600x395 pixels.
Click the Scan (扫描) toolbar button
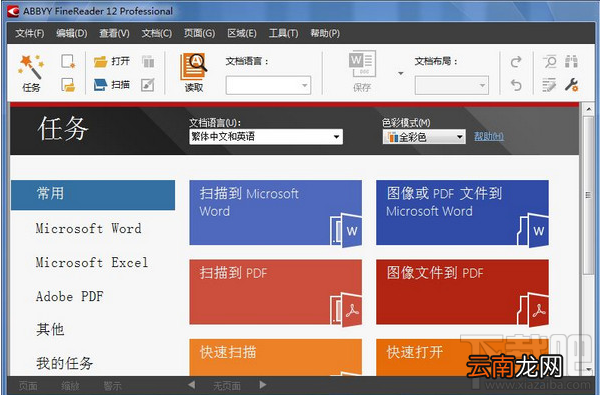tap(111, 85)
